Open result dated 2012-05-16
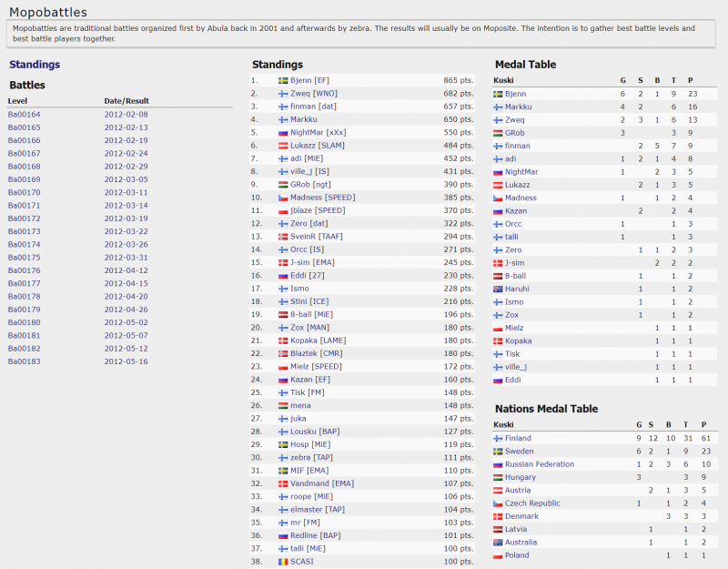 [x=126, y=361]
